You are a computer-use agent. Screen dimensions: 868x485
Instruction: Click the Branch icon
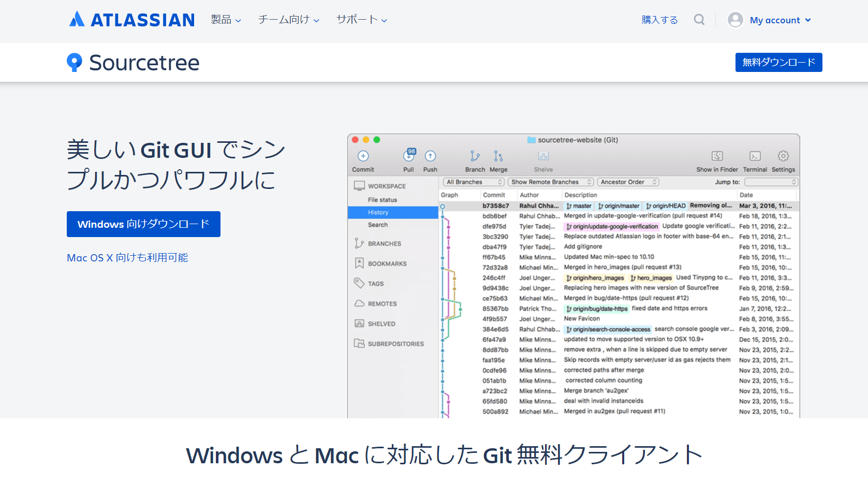(475, 156)
